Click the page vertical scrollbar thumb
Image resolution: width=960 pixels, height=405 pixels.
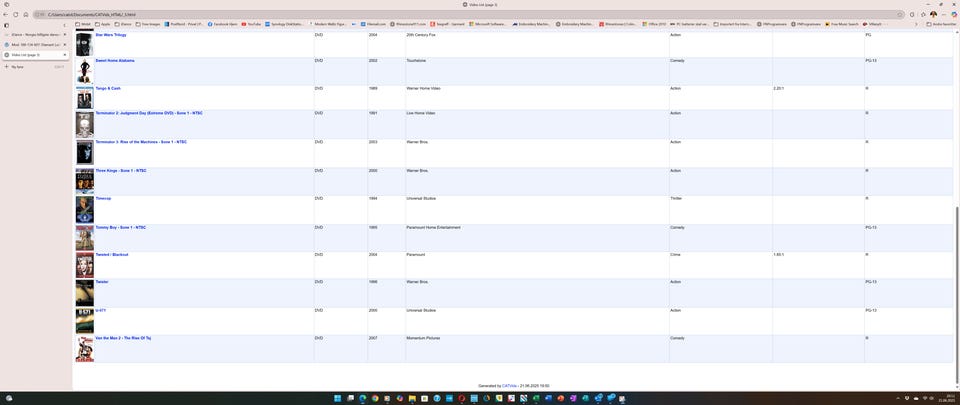[x=956, y=297]
